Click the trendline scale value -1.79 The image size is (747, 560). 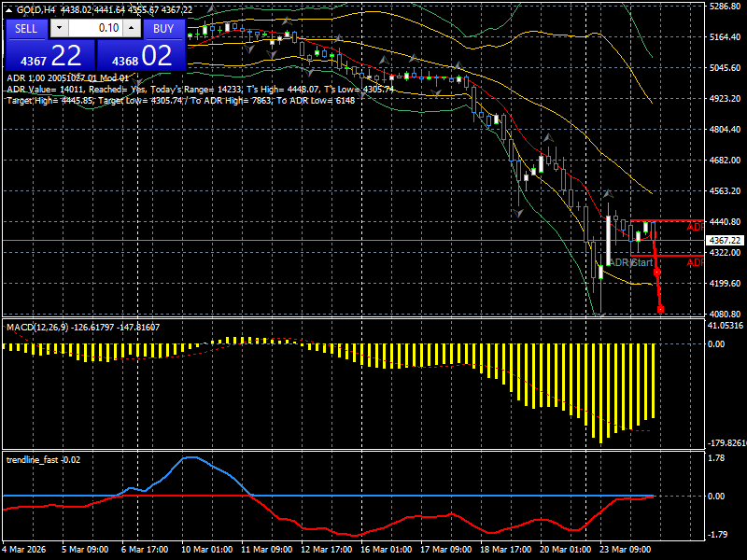718,535
